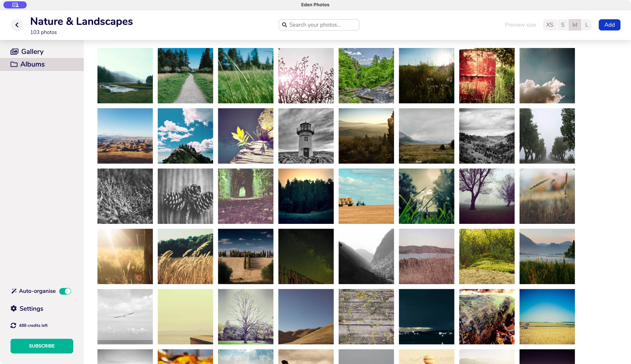Switch preview size to L

coord(586,25)
